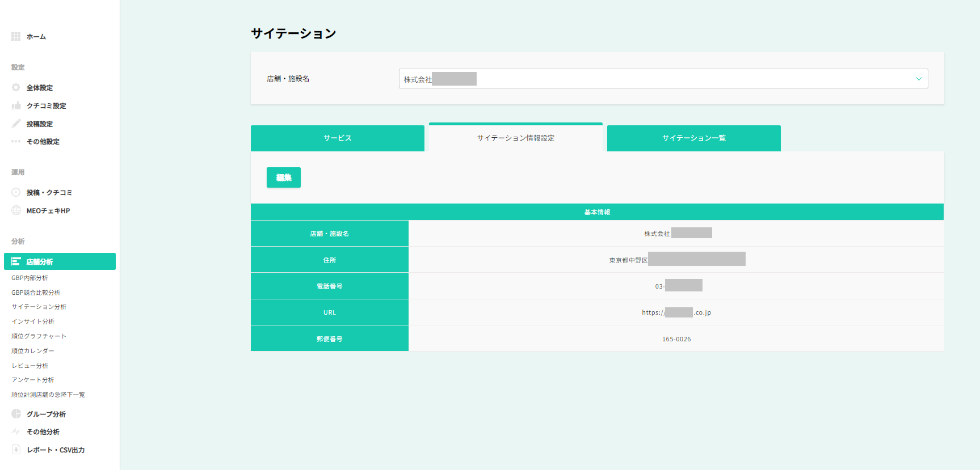Go to サイテーション分析 sidebar link

click(x=39, y=307)
